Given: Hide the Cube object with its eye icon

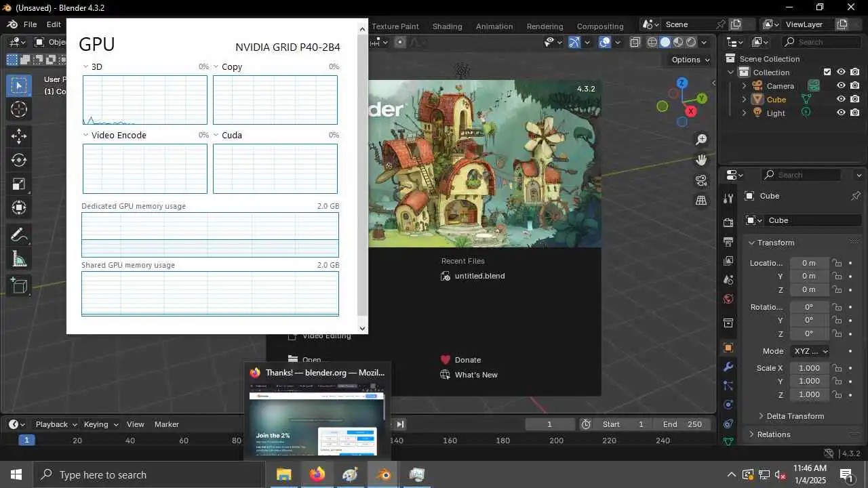Looking at the screenshot, I should tap(841, 100).
